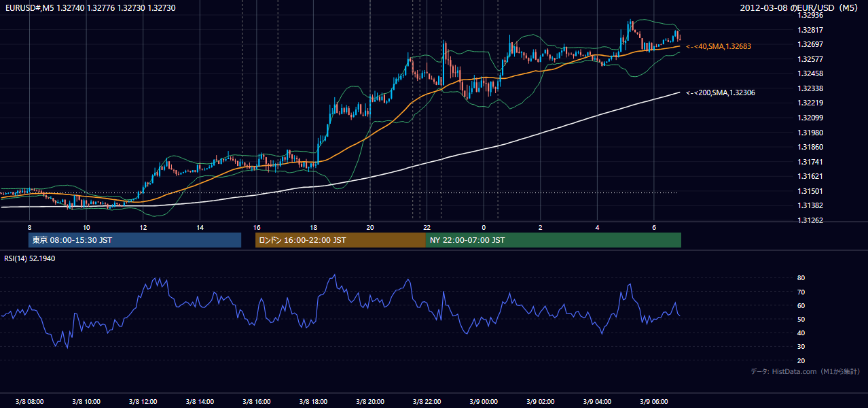Click bottom time label 3/8 18:00
Image resolution: width=868 pixels, height=408 pixels.
(x=313, y=401)
